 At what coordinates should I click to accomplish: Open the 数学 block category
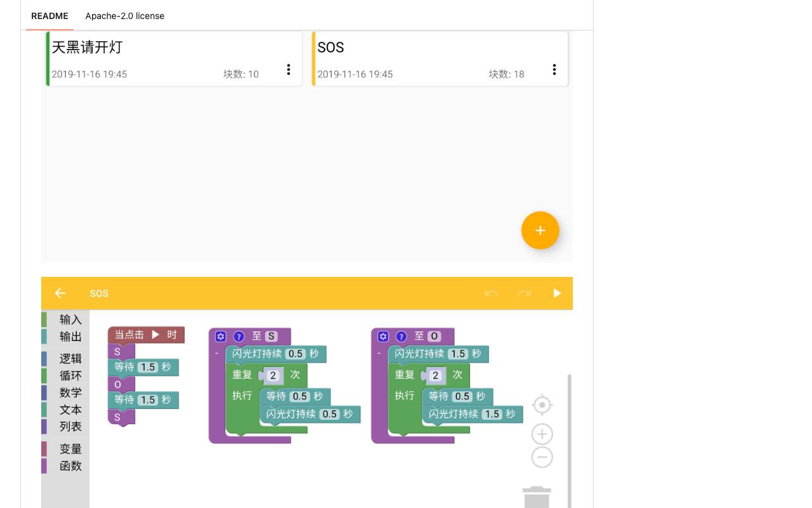[x=65, y=393]
